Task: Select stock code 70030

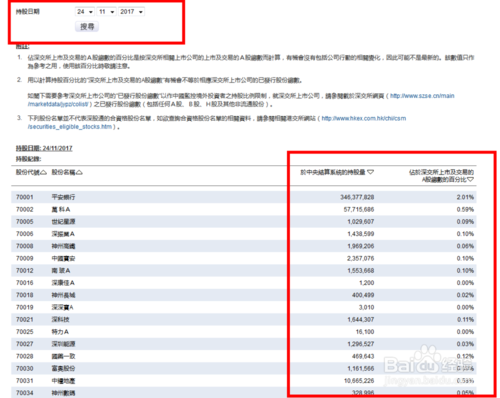Action: click(x=25, y=369)
